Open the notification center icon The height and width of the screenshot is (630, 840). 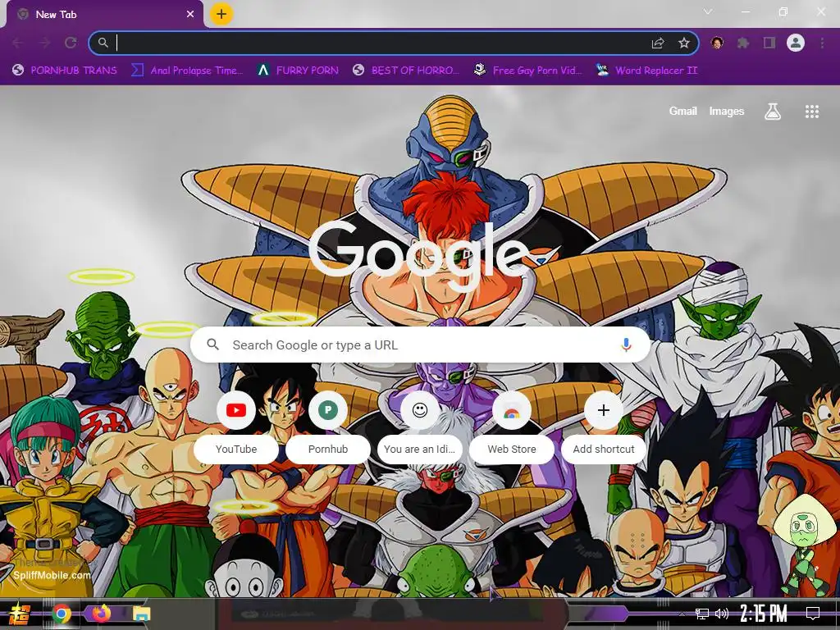tap(813, 614)
